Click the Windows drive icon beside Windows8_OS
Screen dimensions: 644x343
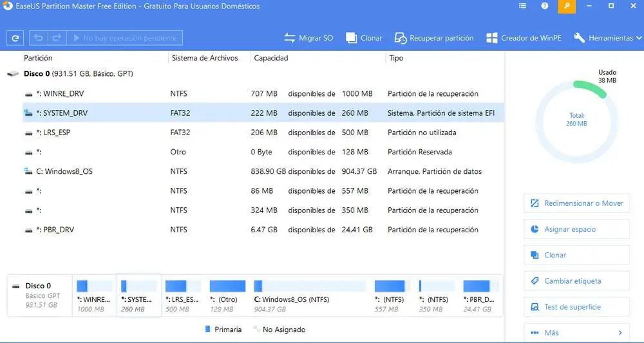point(28,171)
